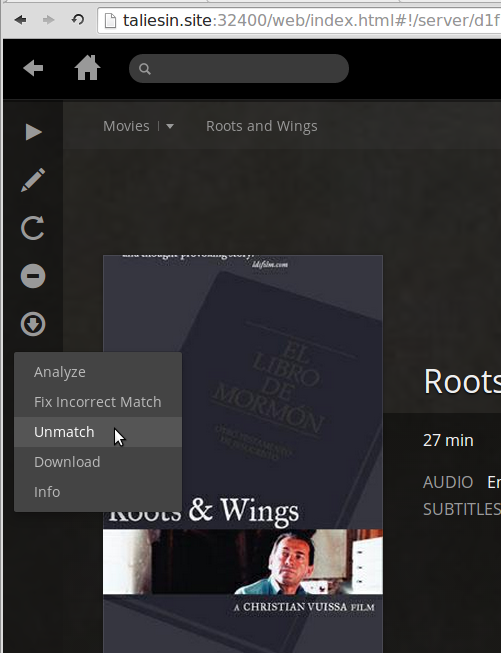Delete the item using the minus circle icon

pos(33,276)
